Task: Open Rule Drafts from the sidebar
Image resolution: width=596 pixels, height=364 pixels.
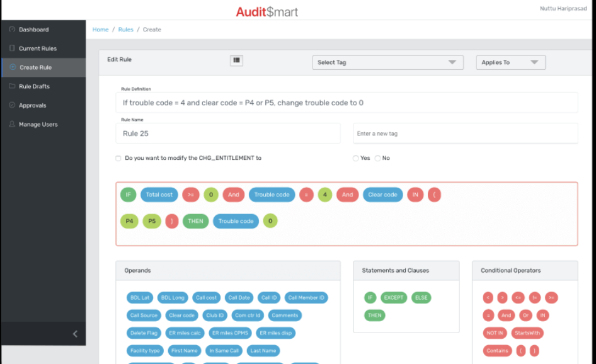Action: (x=43, y=86)
